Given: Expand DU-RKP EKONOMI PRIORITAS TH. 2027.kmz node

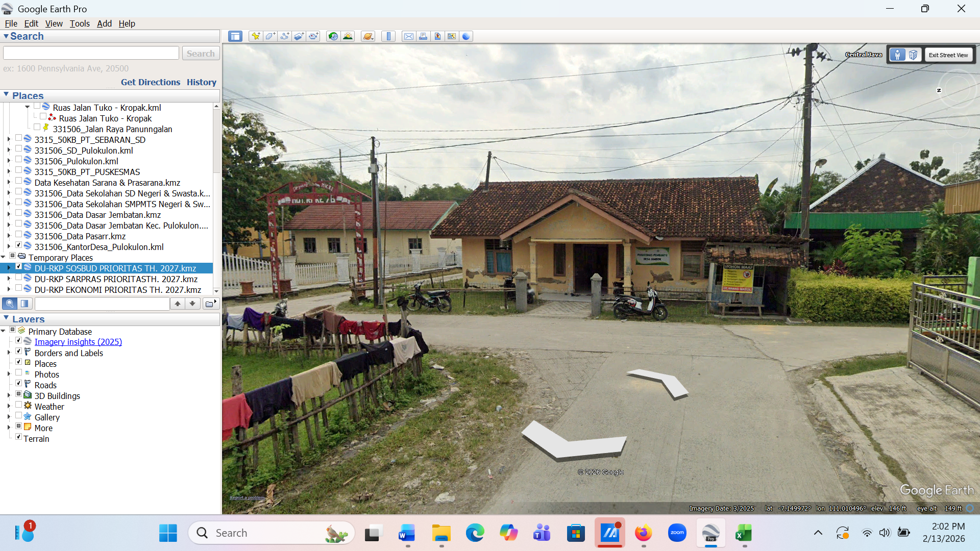Looking at the screenshot, I should pyautogui.click(x=9, y=290).
